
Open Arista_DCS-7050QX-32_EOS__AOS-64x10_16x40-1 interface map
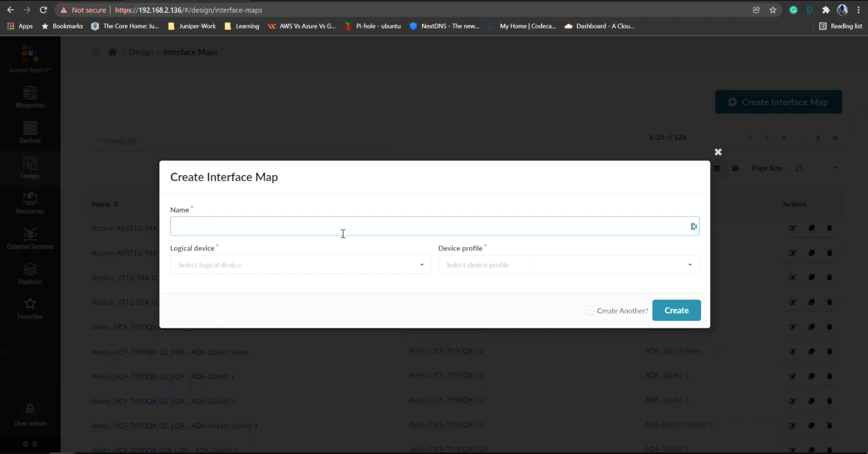click(174, 426)
